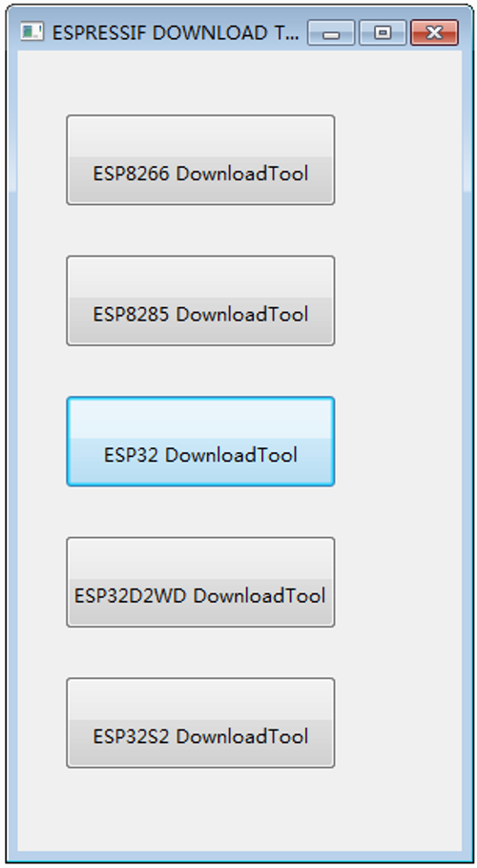
Task: Launch the ESP8285 DownloadTool
Action: click(x=200, y=300)
